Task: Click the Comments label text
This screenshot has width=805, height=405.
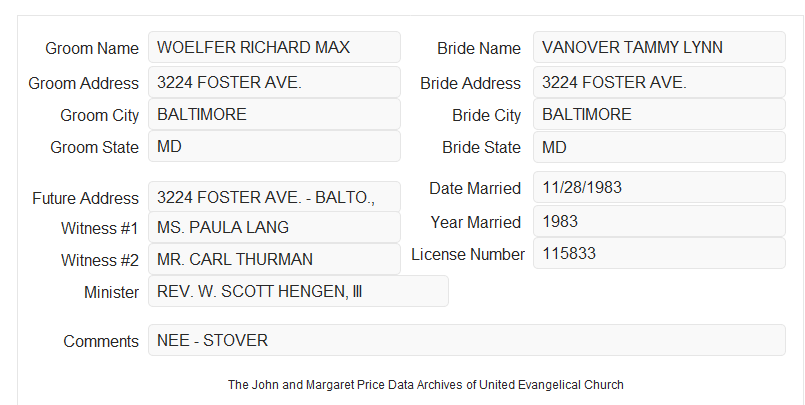Action: click(x=101, y=341)
